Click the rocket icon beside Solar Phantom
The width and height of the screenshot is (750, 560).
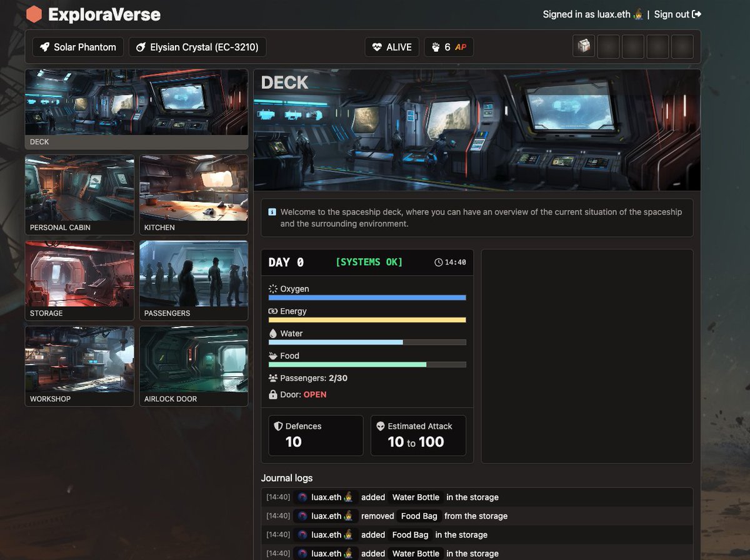(44, 47)
